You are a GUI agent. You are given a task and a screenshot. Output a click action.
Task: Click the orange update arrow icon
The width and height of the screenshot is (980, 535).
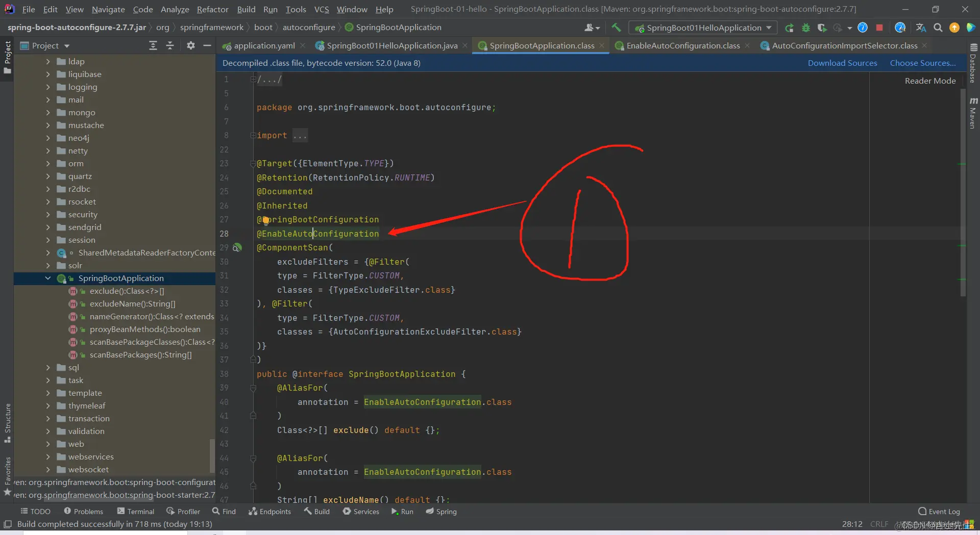954,28
